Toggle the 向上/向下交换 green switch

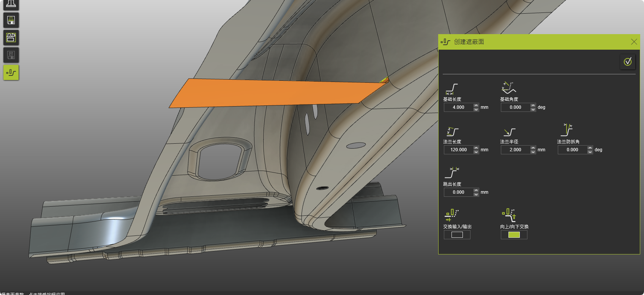click(x=514, y=235)
